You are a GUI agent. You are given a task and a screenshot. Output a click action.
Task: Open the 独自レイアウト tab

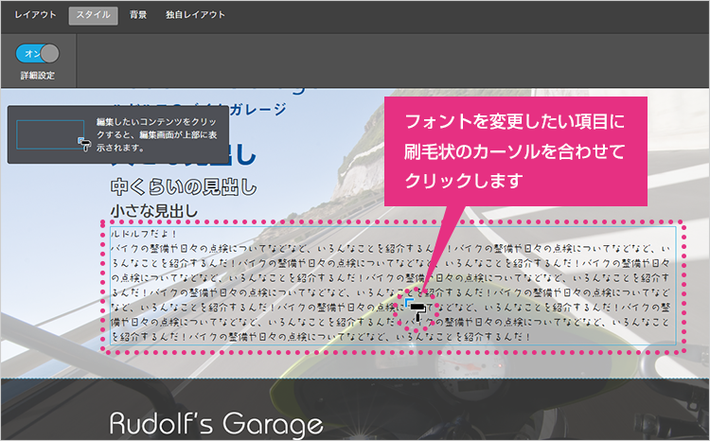(x=195, y=14)
